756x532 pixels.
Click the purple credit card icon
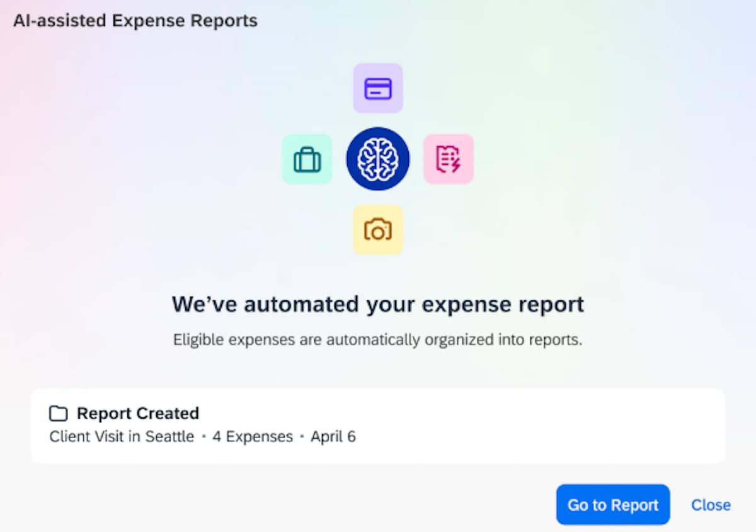pos(378,88)
